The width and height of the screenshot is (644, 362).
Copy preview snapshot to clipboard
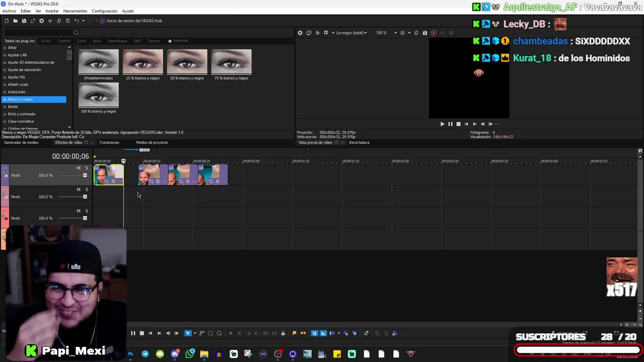coord(416,33)
